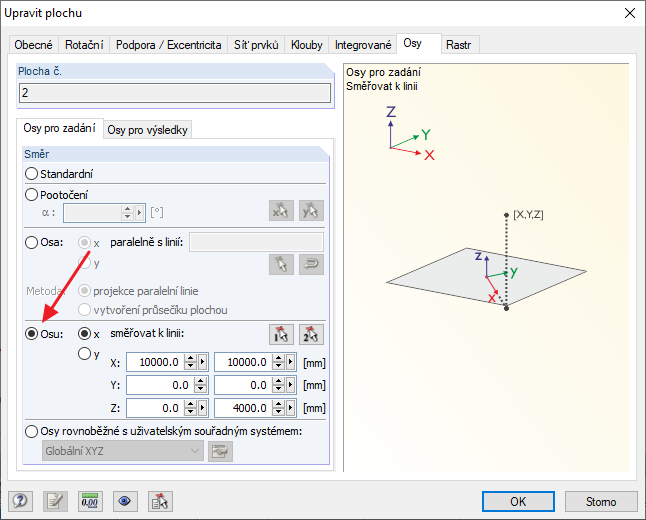This screenshot has height=520, width=646.
Task: Open units and decimal places settings (0.00 icon)
Action: tap(90, 501)
